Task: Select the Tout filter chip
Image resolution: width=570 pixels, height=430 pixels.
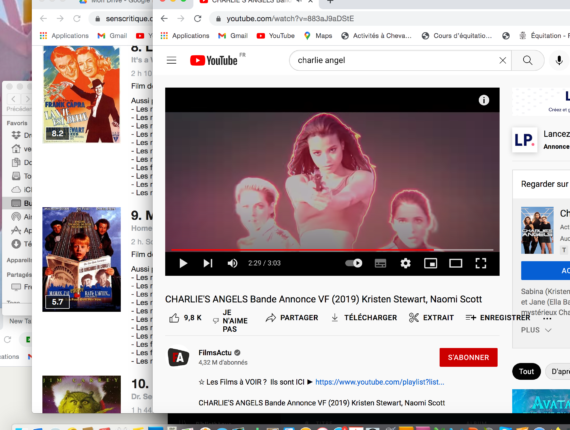Action: pyautogui.click(x=526, y=371)
